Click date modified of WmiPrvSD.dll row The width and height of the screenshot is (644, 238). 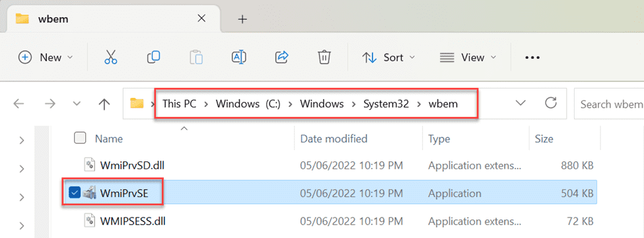coord(351,166)
